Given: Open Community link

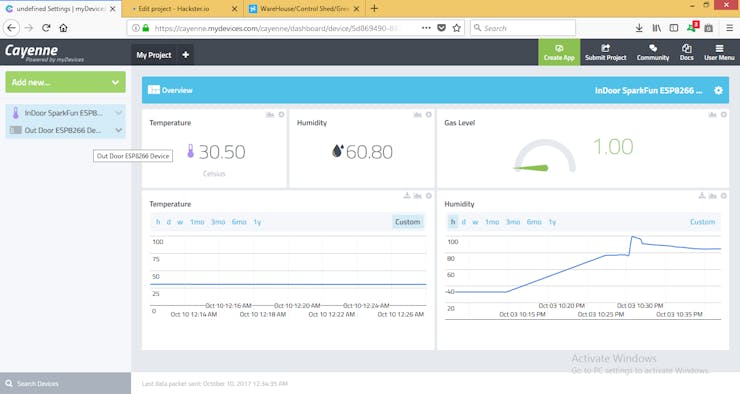Looking at the screenshot, I should pos(653,52).
